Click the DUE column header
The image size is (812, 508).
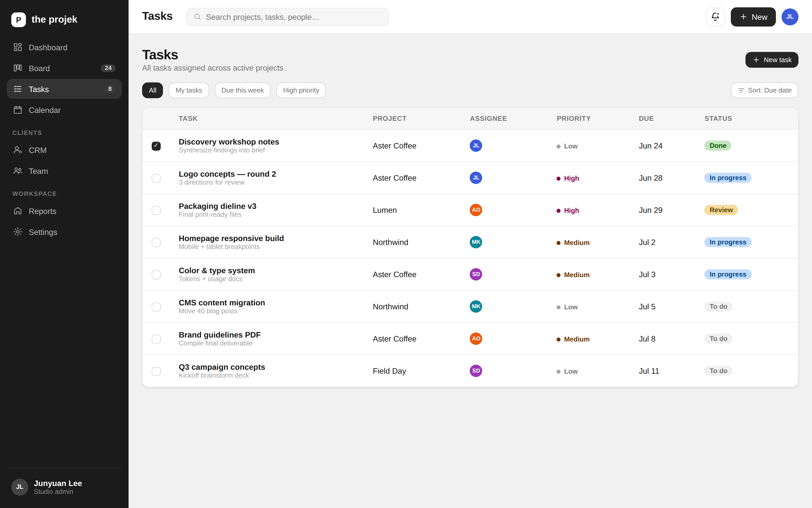tap(646, 119)
